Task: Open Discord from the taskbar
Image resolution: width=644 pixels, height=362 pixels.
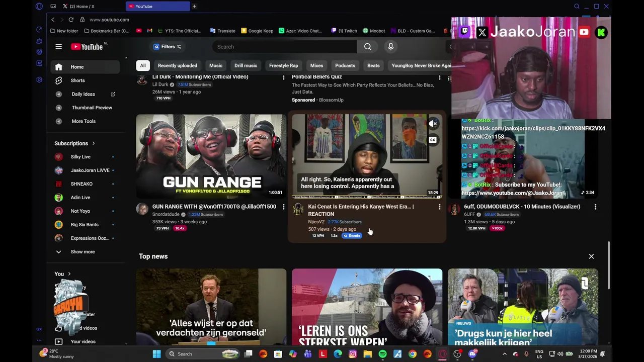Action: pos(472,354)
